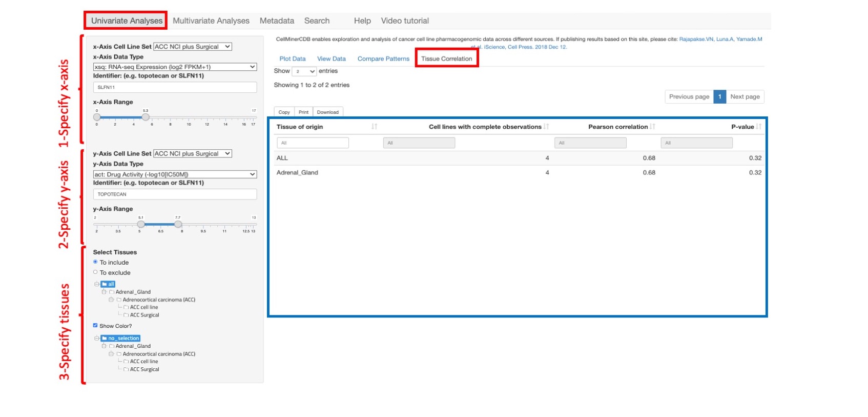Click folder icon of ACC Surgical under 'all'

point(126,315)
